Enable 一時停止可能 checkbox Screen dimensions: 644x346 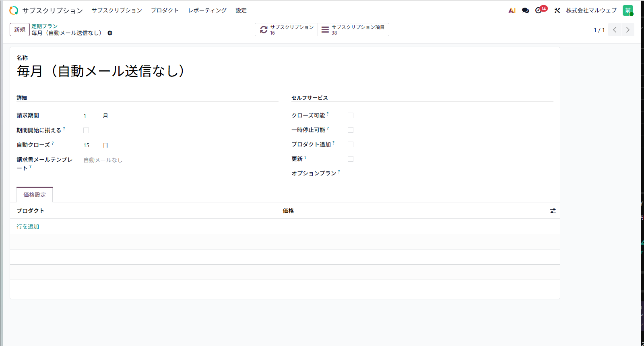coord(351,130)
